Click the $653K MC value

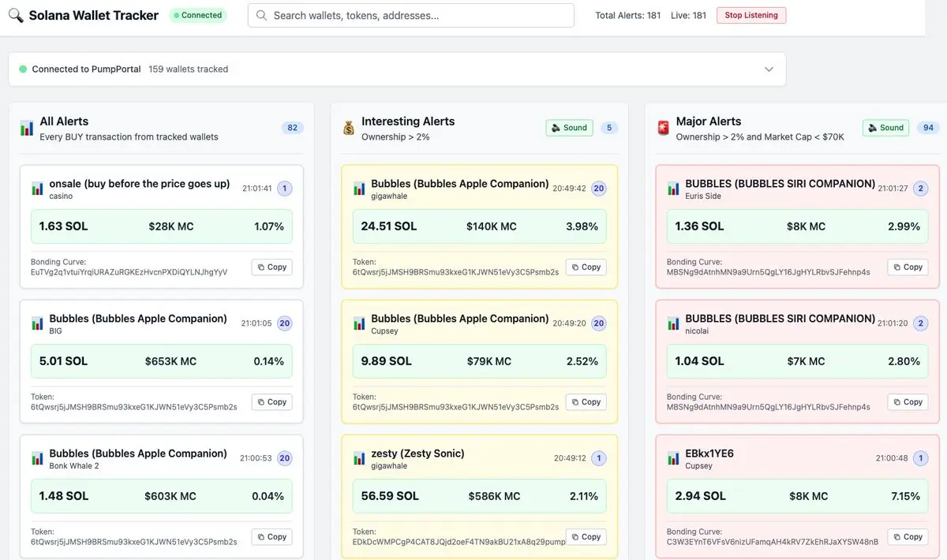(170, 361)
